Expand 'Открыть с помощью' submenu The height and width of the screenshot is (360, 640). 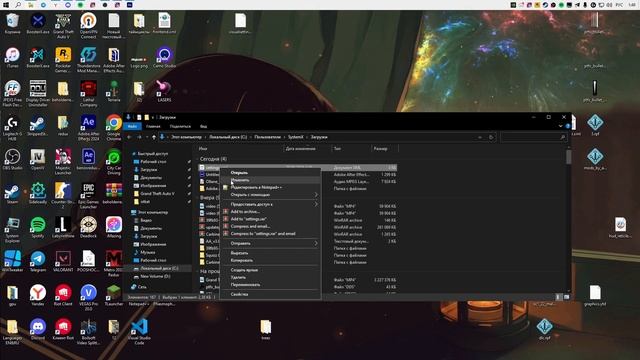270,195
